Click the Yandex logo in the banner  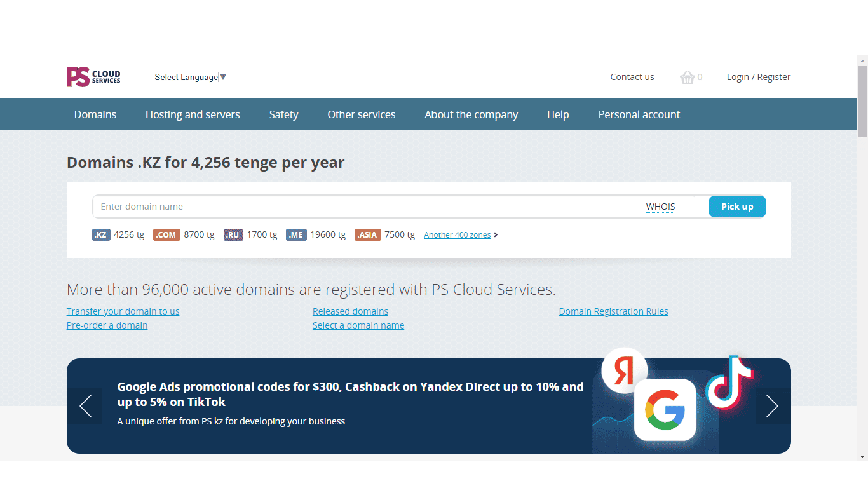(624, 370)
